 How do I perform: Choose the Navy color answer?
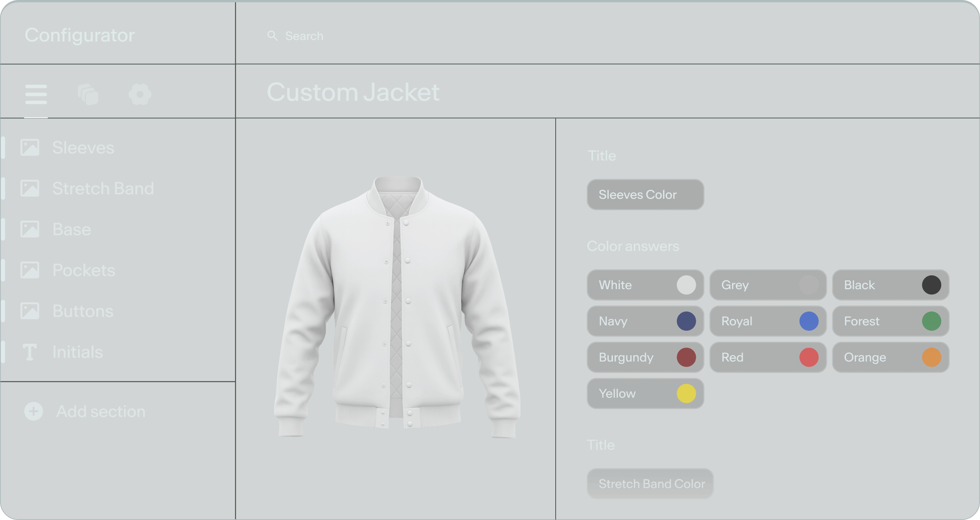tap(645, 321)
